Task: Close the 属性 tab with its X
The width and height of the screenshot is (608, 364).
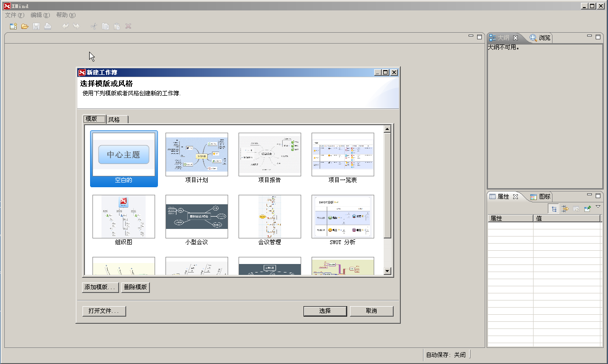Action: click(x=516, y=196)
